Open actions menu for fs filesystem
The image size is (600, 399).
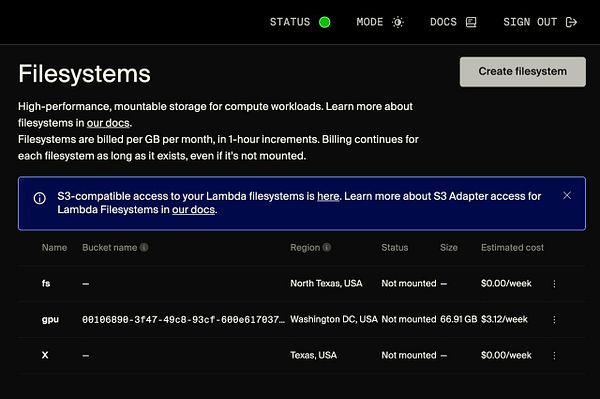click(554, 283)
